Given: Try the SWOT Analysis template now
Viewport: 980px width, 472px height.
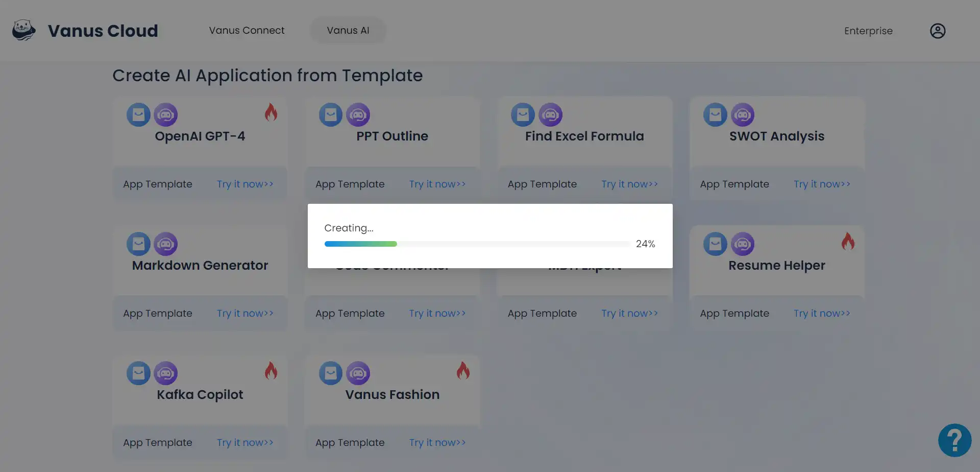Looking at the screenshot, I should pos(822,184).
